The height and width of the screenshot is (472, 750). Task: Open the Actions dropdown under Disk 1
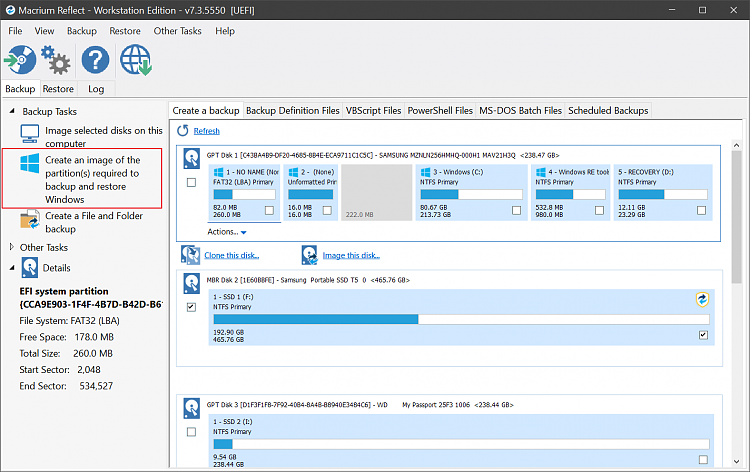[x=227, y=232]
